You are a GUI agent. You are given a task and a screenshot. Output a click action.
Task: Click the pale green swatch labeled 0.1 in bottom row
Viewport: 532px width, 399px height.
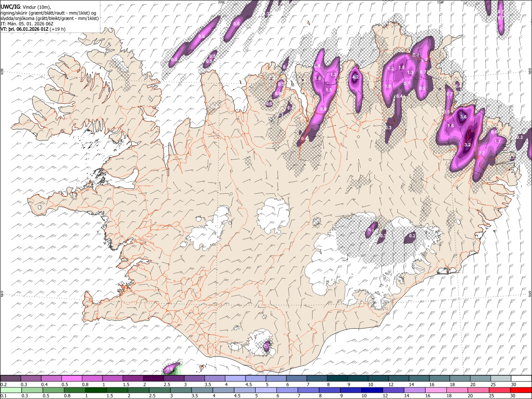point(11,390)
